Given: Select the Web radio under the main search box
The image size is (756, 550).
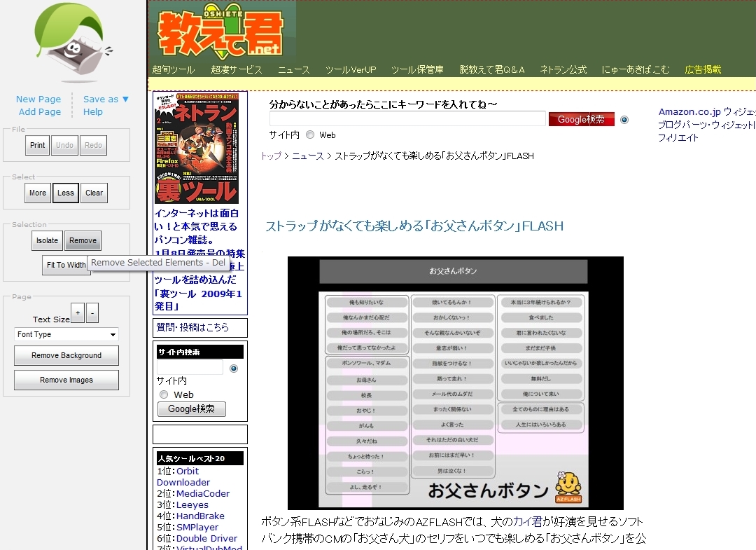Looking at the screenshot, I should (310, 135).
